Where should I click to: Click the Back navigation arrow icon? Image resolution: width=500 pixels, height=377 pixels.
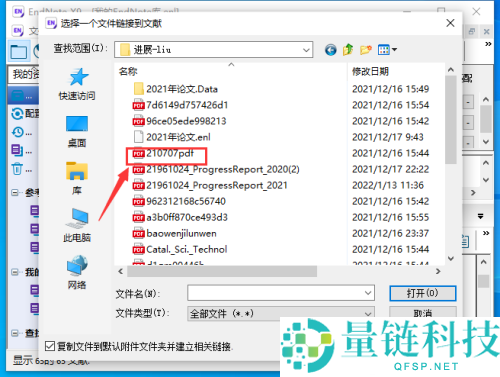tap(330, 50)
